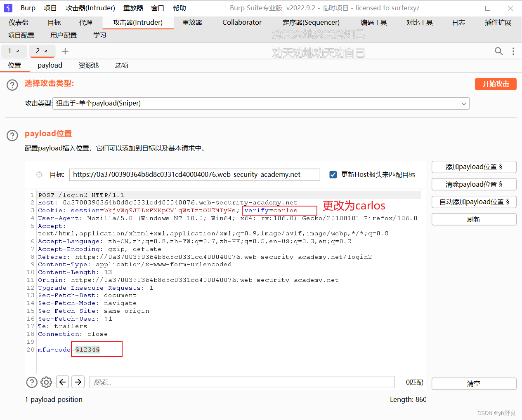Screen dimensions: 522x420
Task: Open the 日志 tab
Action: [x=458, y=23]
